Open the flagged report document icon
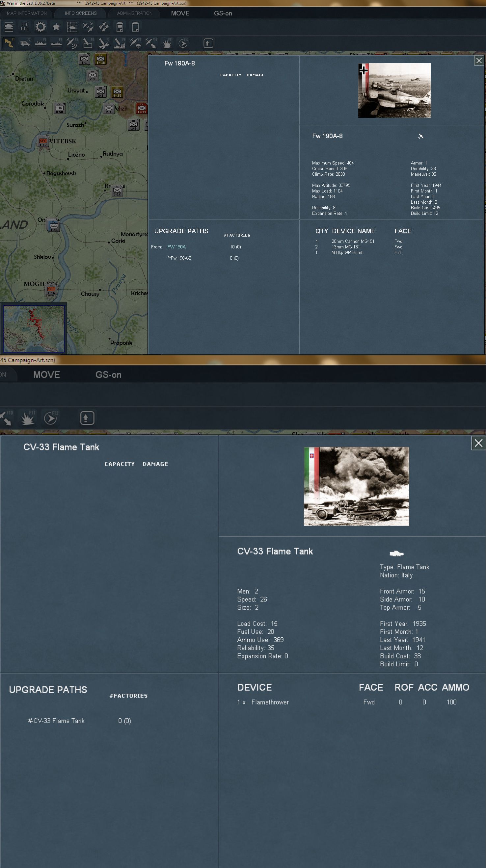Viewport: 486px width, 868px height. [120, 27]
